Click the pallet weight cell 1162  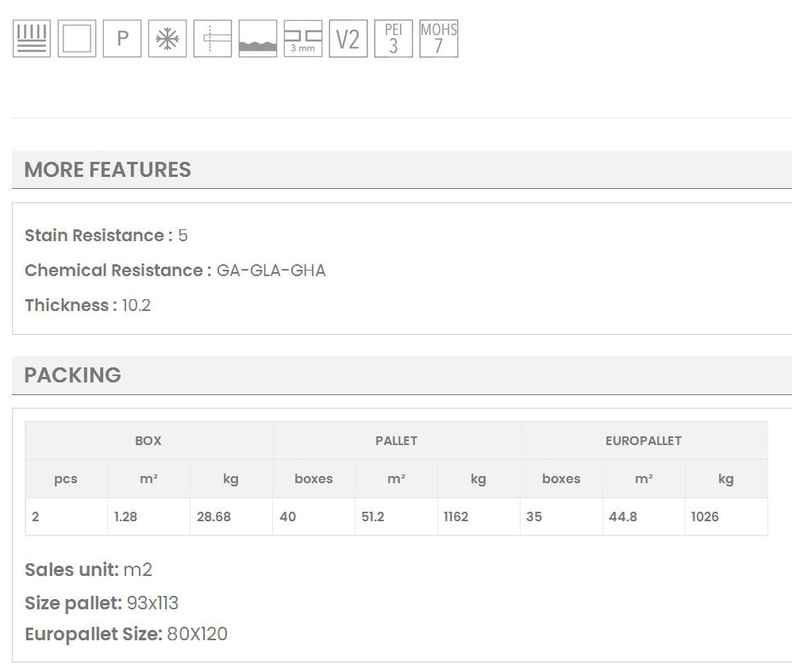pyautogui.click(x=456, y=516)
